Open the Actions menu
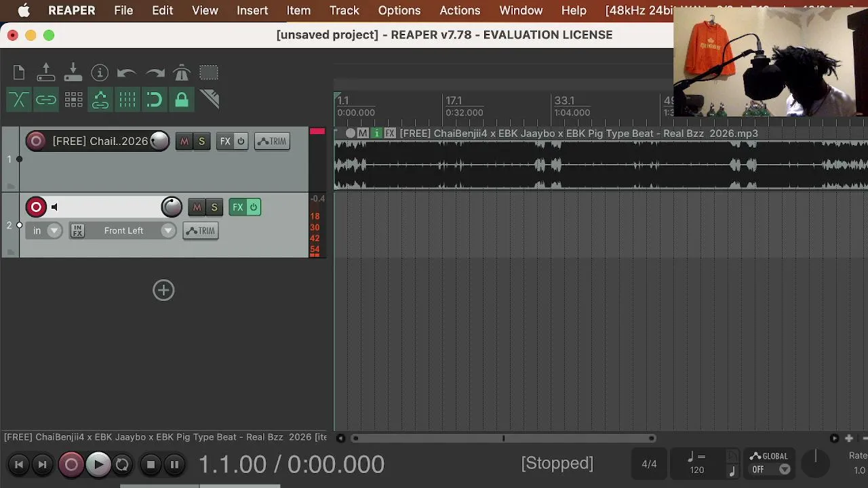Image resolution: width=868 pixels, height=488 pixels. tap(460, 10)
